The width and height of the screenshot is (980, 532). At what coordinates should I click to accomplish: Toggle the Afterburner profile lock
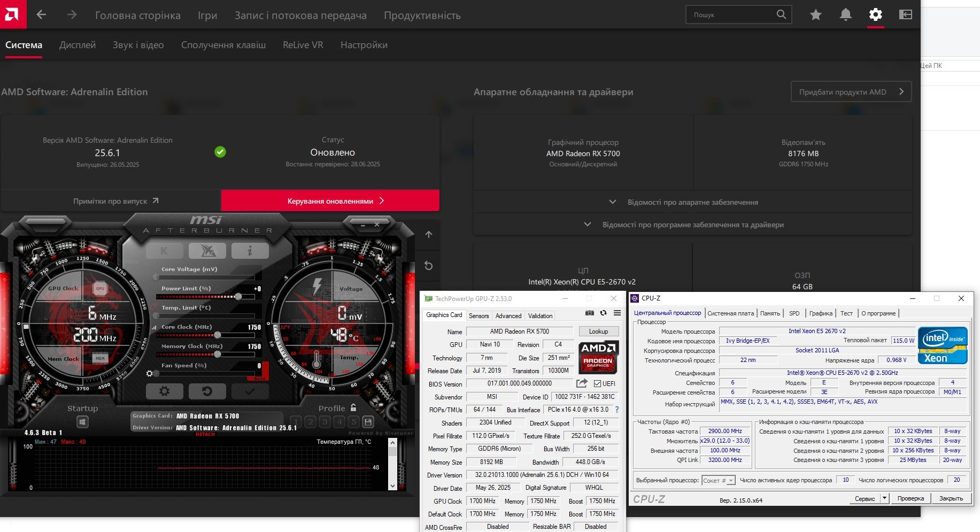[353, 408]
